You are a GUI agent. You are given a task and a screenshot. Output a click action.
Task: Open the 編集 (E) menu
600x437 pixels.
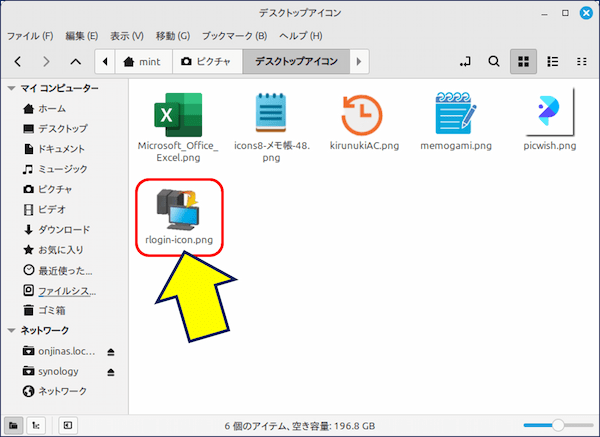(82, 35)
